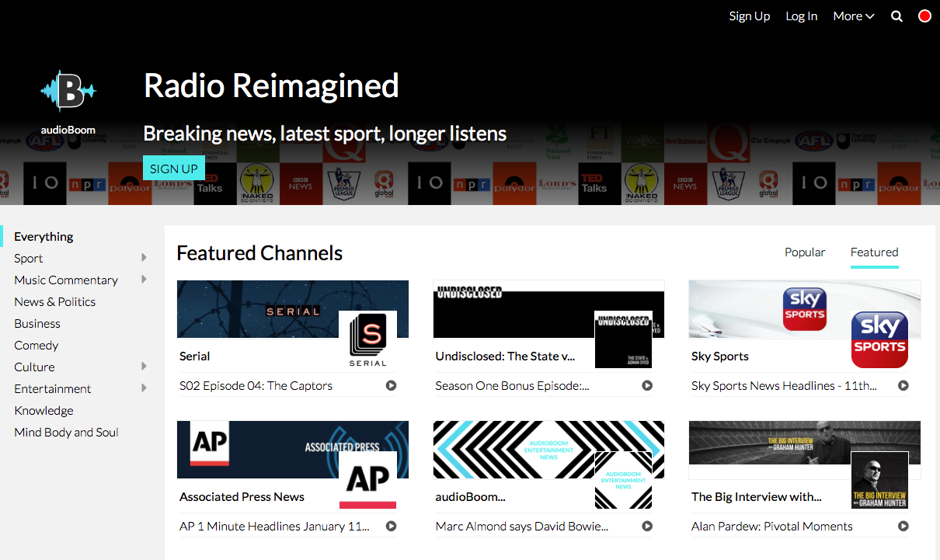The image size is (940, 560).
Task: Open the More dropdown menu
Action: [x=853, y=16]
